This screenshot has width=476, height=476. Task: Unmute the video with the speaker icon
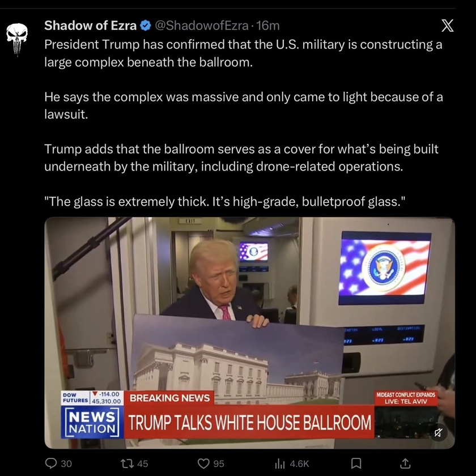437,432
